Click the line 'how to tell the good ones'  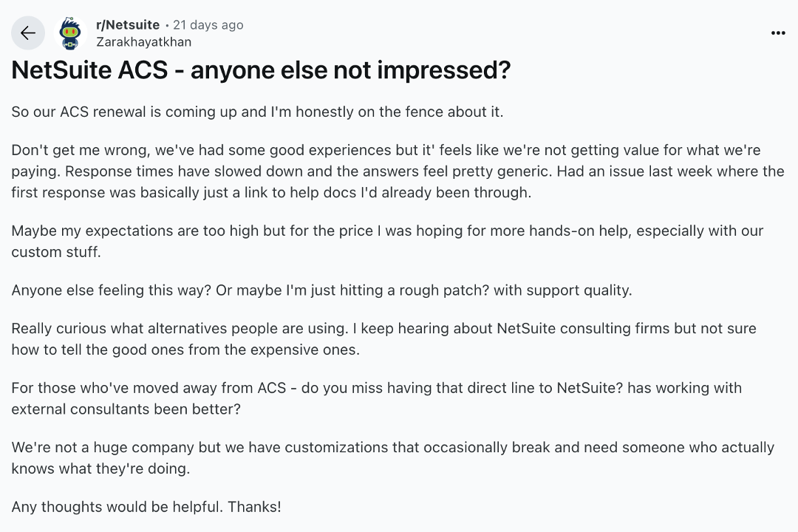click(185, 349)
